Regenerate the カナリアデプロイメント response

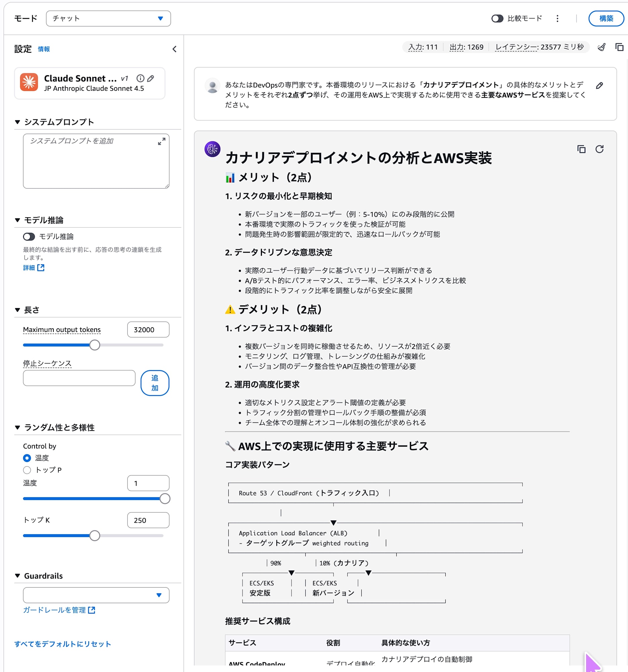click(x=600, y=149)
